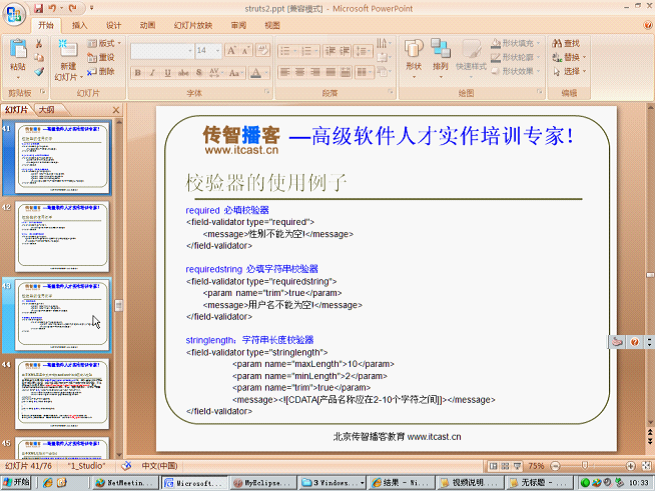
Task: Open numbered list options
Action: [310, 51]
